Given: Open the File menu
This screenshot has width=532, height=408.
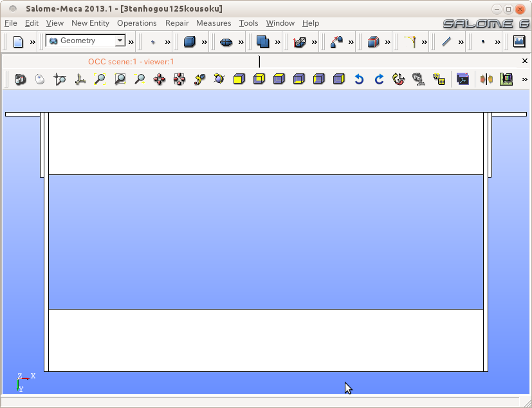Looking at the screenshot, I should [10, 23].
